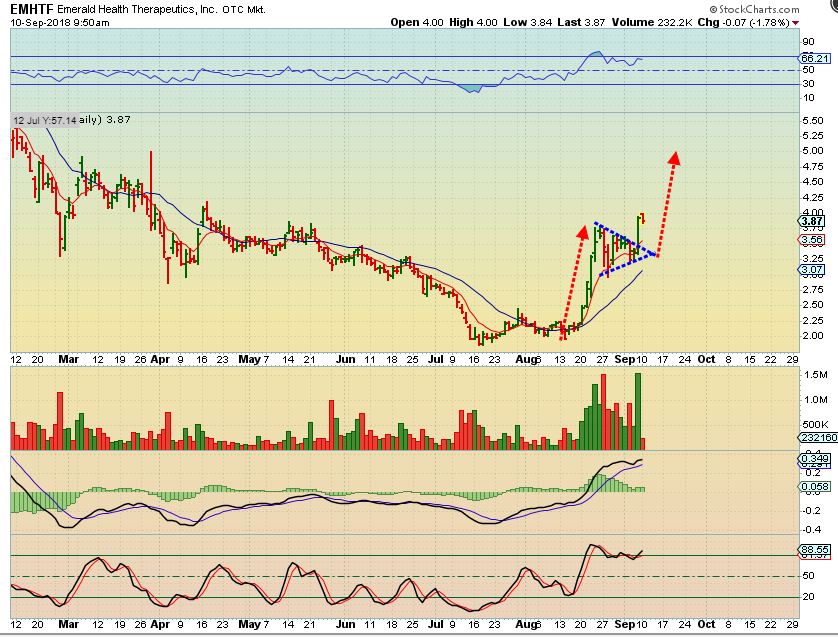838x637 pixels.
Task: Click the Low 3.84 header value
Action: coord(527,22)
